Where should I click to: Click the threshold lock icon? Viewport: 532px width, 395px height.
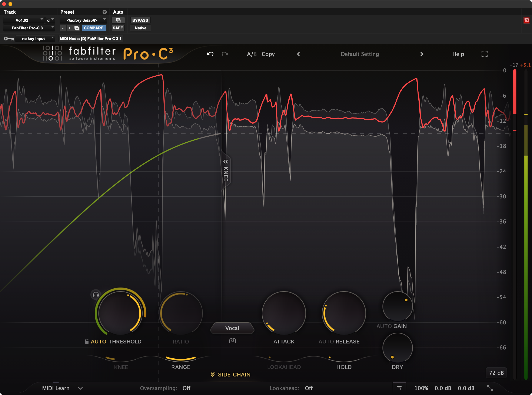click(x=87, y=341)
